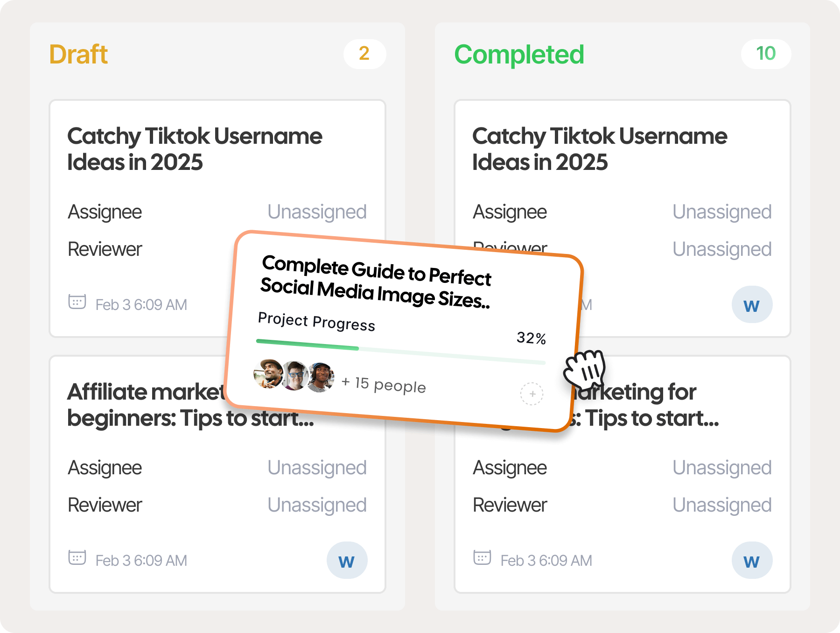The width and height of the screenshot is (840, 633).
Task: Click the Draft count badge showing 2
Action: coord(364,54)
